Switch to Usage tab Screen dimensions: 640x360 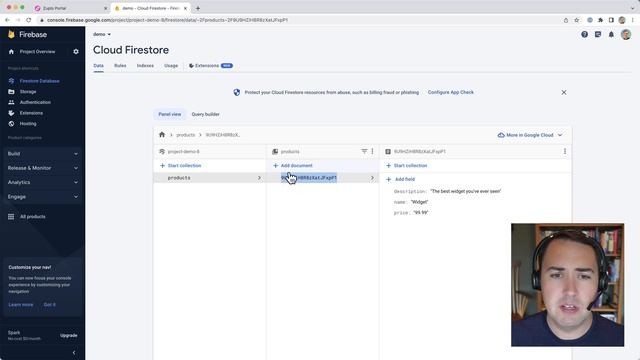click(171, 66)
